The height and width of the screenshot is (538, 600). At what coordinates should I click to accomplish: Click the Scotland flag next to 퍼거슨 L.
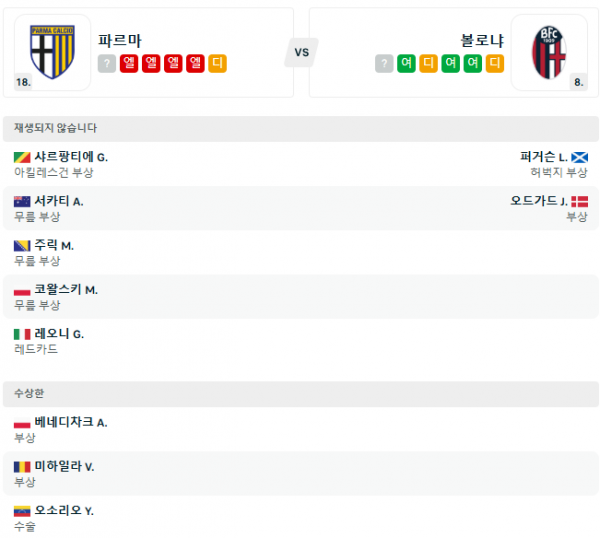579,157
